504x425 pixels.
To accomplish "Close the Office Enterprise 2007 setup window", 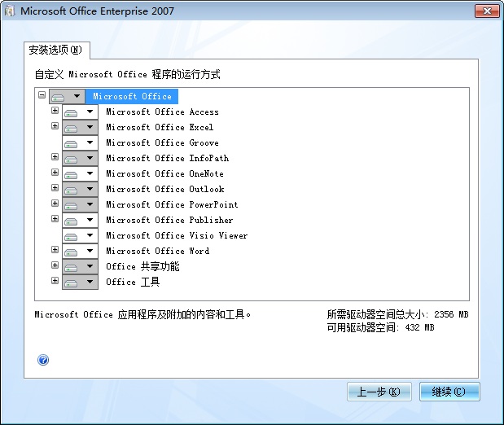I will [x=487, y=11].
